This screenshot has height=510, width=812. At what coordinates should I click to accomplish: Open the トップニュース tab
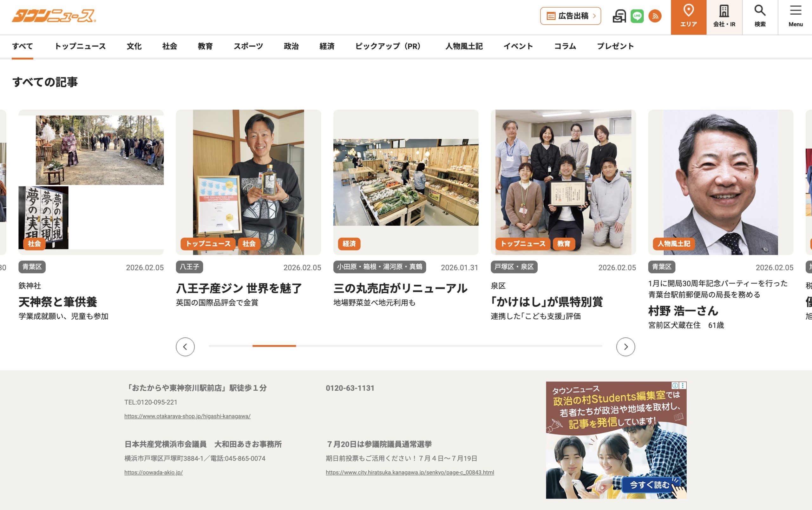(80, 46)
